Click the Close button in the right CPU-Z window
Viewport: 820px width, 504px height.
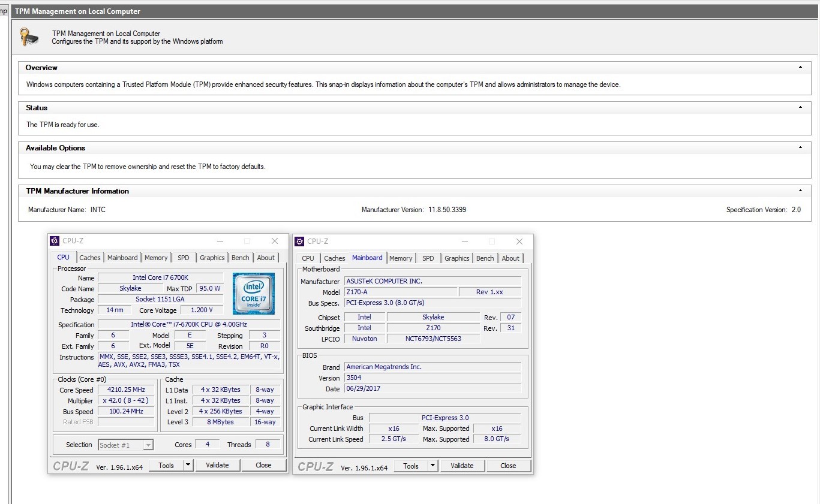[508, 466]
